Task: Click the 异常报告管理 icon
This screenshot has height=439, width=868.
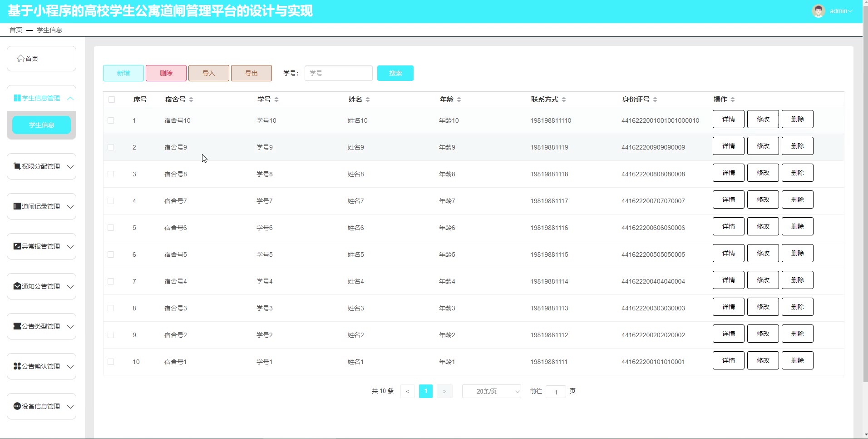Action: click(x=17, y=246)
